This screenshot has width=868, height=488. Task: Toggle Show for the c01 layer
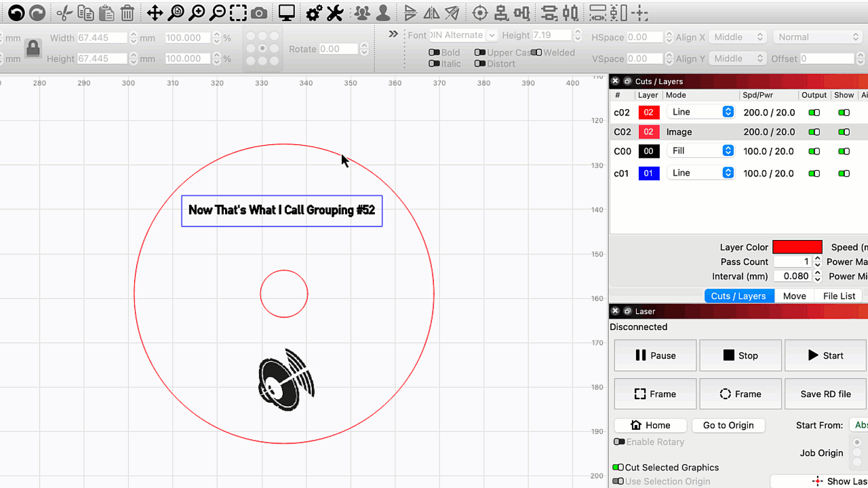click(x=844, y=174)
